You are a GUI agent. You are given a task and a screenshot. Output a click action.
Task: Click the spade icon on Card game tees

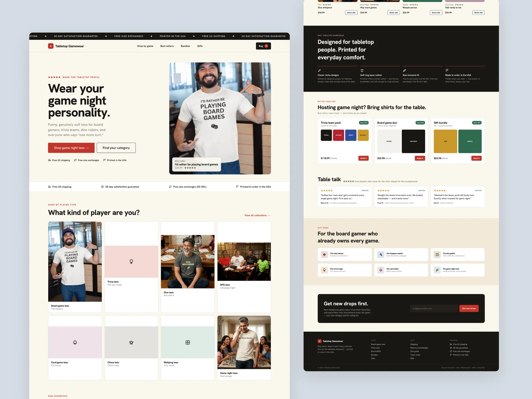pyautogui.click(x=75, y=342)
